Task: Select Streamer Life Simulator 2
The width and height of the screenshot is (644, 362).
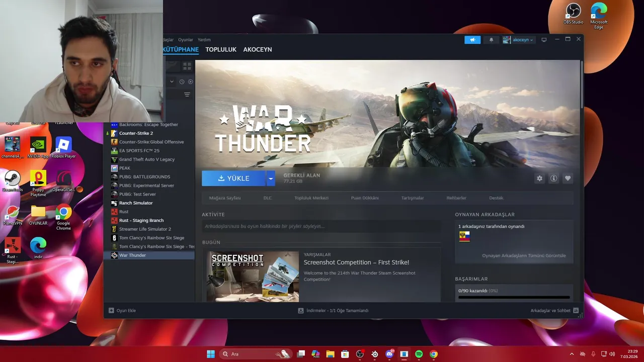Action: point(149,229)
